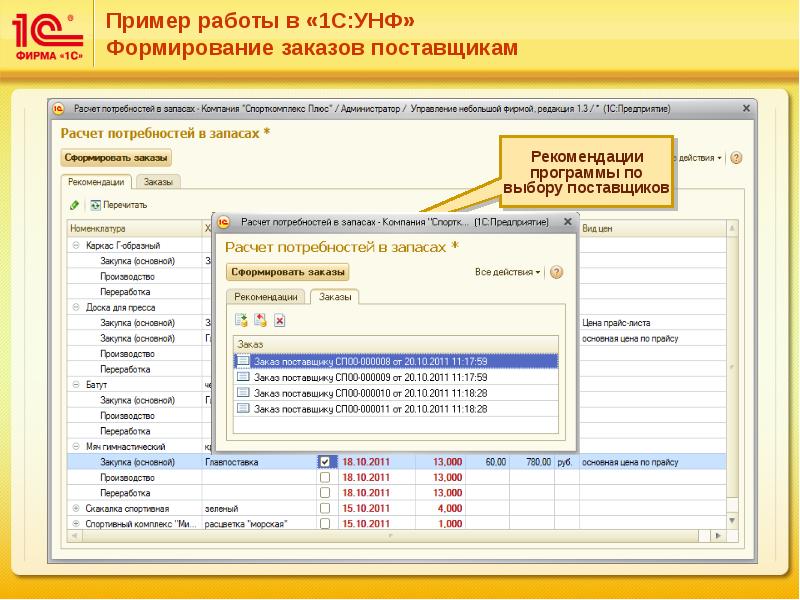Viewport: 800px width, 600px height.
Task: Click the price cell 60,00
Action: (x=487, y=462)
